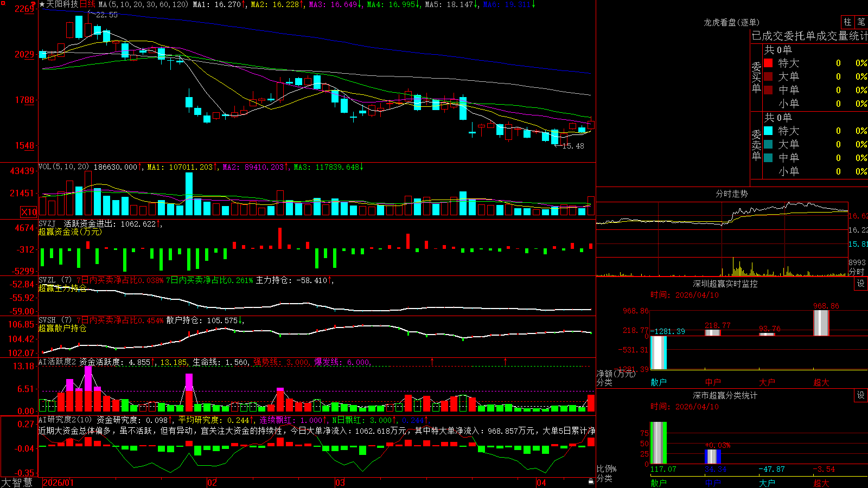Switch to the 笔 view tab
This screenshot has width=868, height=488.
(861, 22)
